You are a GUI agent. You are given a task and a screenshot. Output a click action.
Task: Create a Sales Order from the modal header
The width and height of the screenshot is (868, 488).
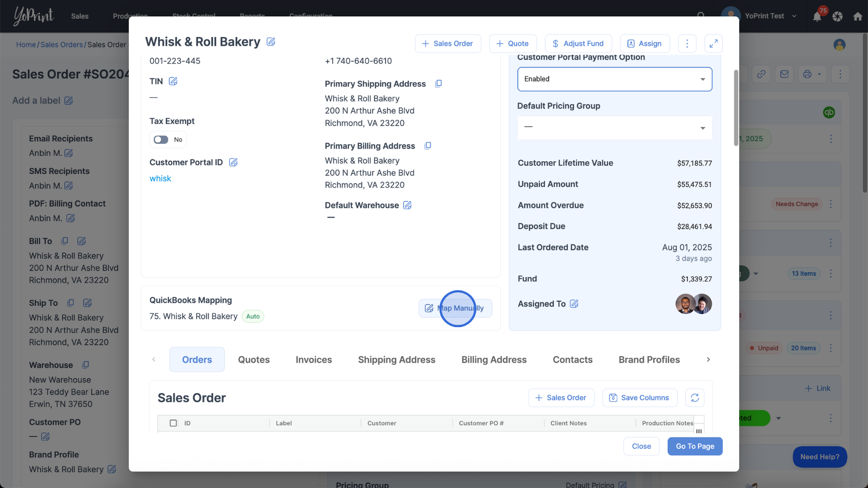448,44
